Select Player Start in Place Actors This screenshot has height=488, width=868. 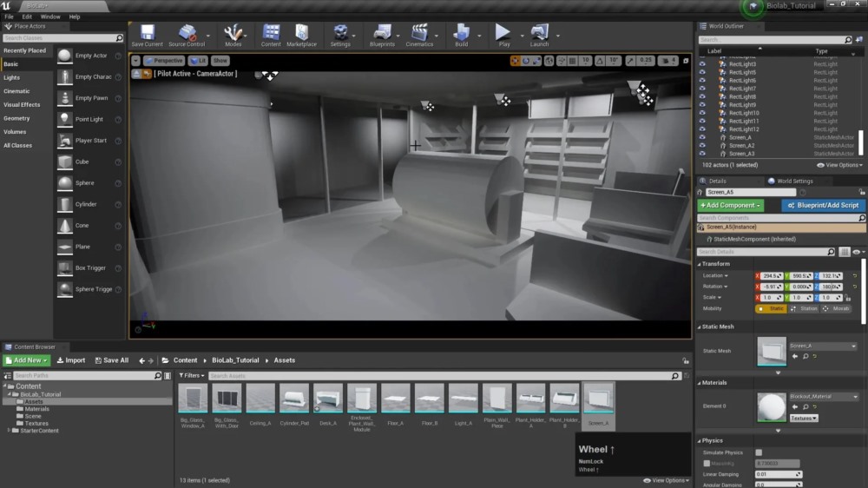(89, 141)
